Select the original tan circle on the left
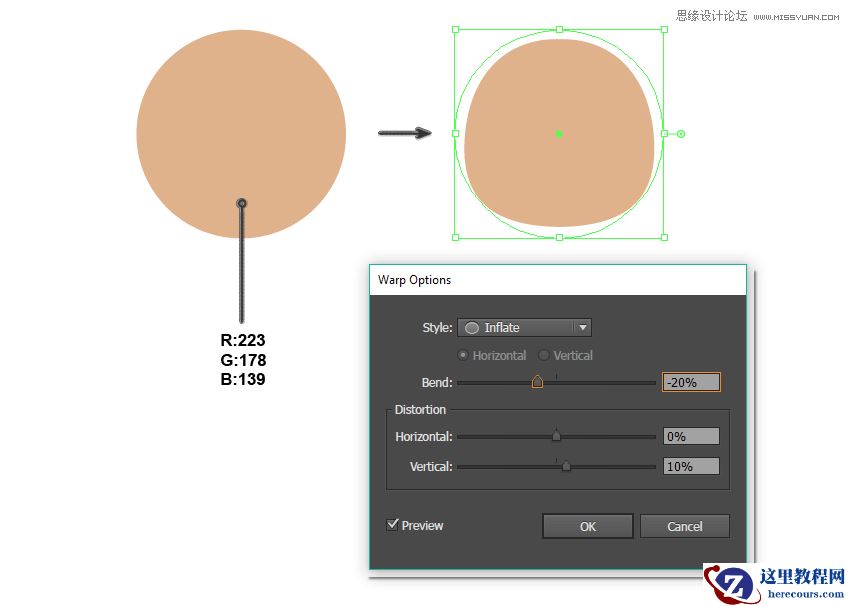The width and height of the screenshot is (850, 606). coord(241,133)
